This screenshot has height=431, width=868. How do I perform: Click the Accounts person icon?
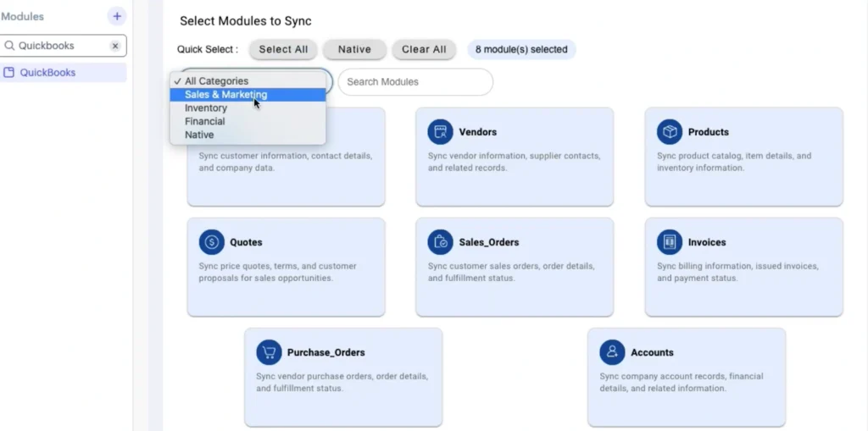(612, 352)
